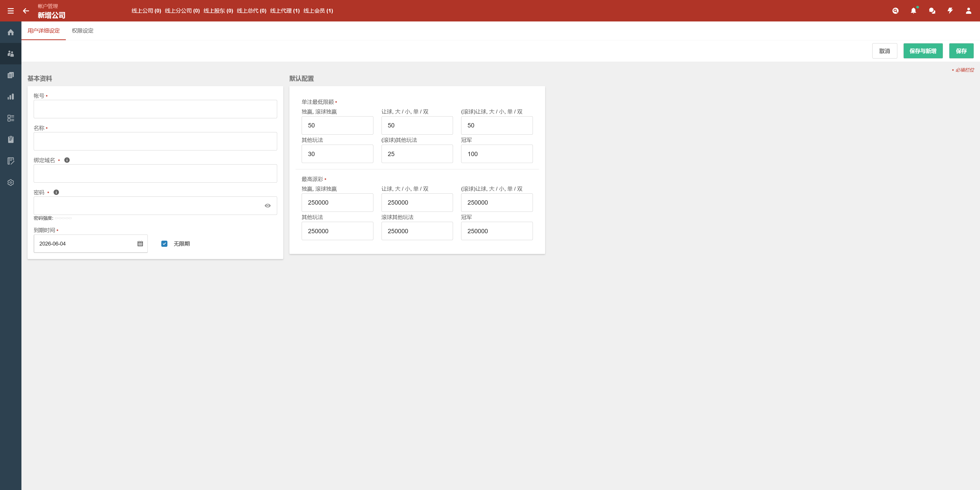This screenshot has width=980, height=490.
Task: Uncheck the 无限期 checkbox
Action: point(164,244)
